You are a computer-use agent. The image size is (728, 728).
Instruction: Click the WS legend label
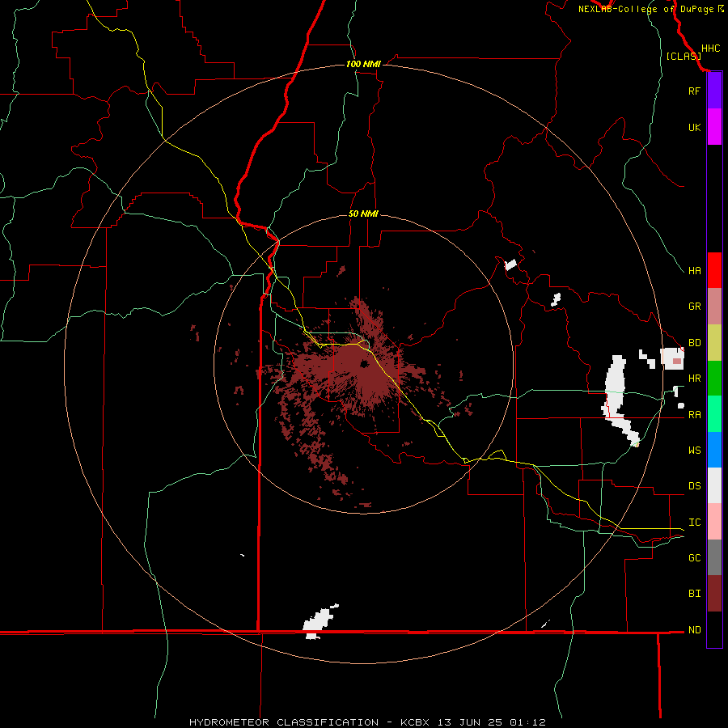click(694, 450)
